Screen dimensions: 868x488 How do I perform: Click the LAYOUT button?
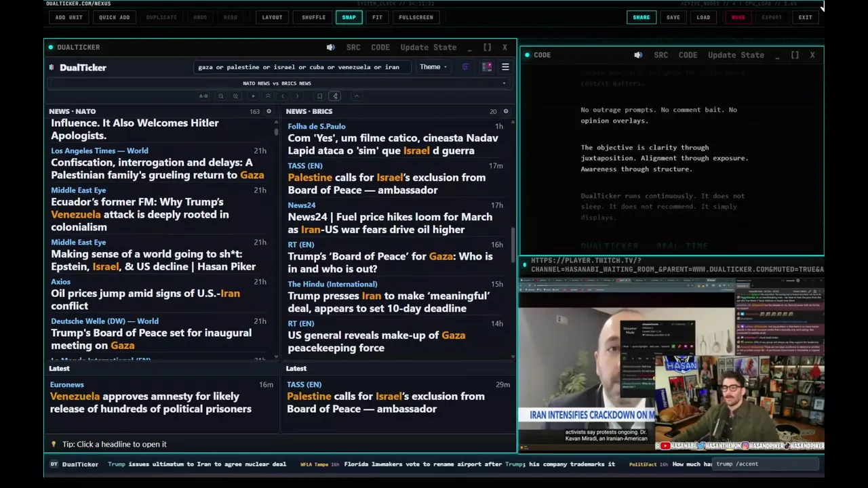tap(272, 17)
